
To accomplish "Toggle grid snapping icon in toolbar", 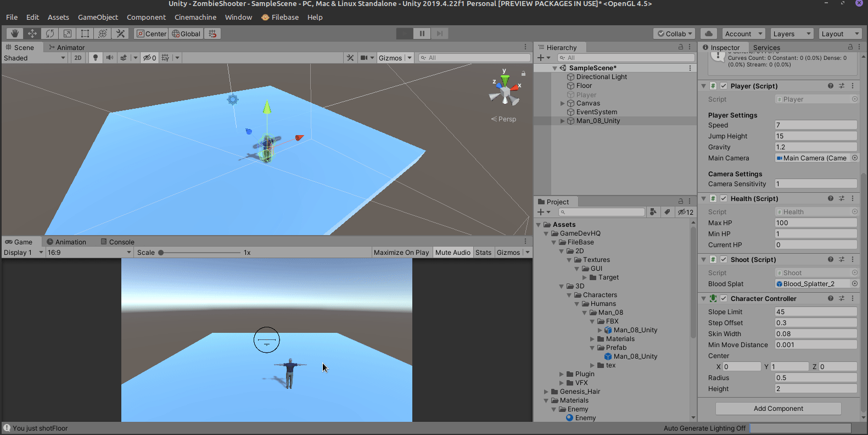I will click(213, 34).
